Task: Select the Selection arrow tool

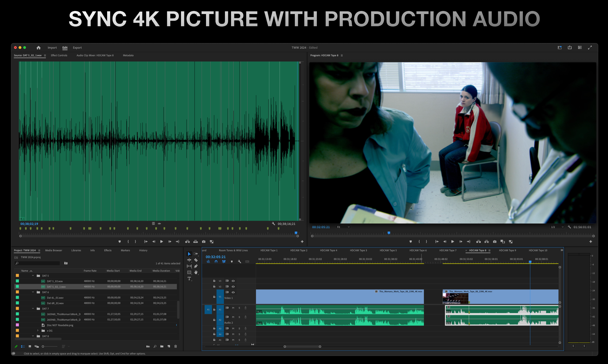Action: pos(189,254)
